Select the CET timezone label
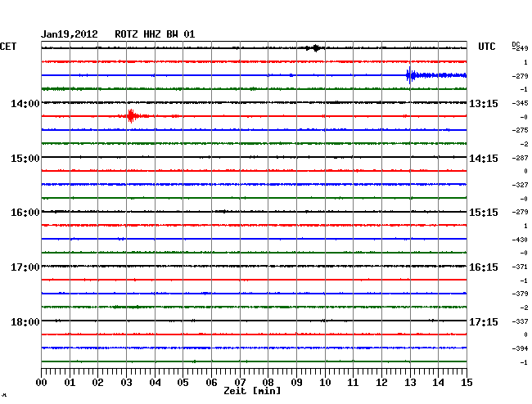This screenshot has height=404, width=532. coord(8,47)
